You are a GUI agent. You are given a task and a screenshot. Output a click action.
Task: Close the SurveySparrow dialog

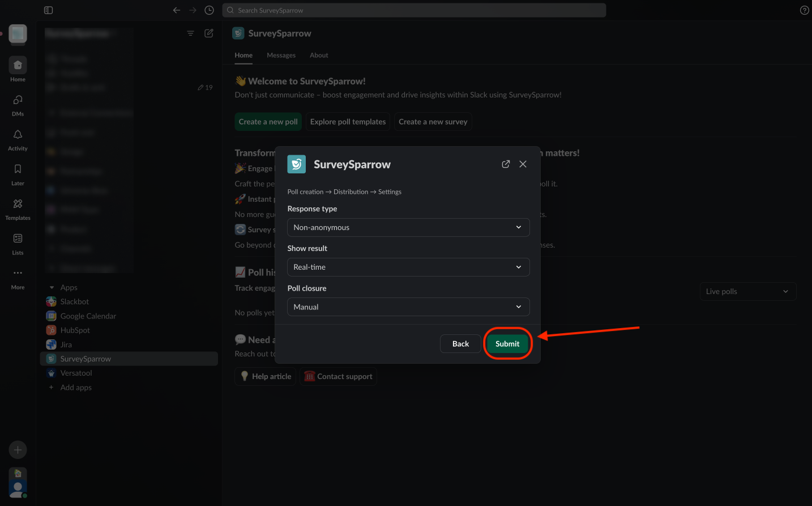pyautogui.click(x=523, y=164)
